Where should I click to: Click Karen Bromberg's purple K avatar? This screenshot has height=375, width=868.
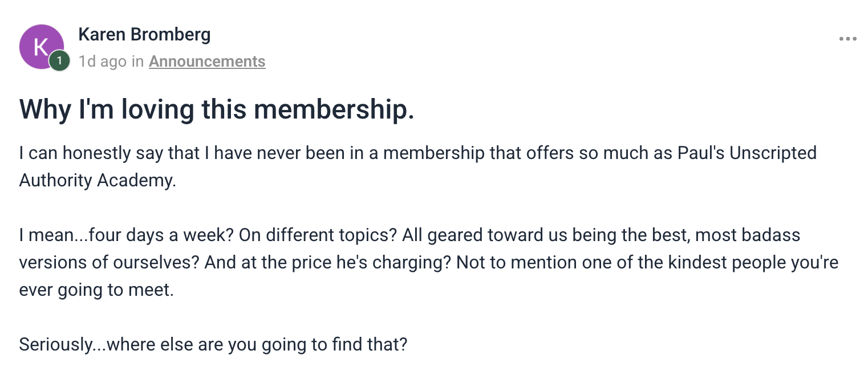pos(40,46)
